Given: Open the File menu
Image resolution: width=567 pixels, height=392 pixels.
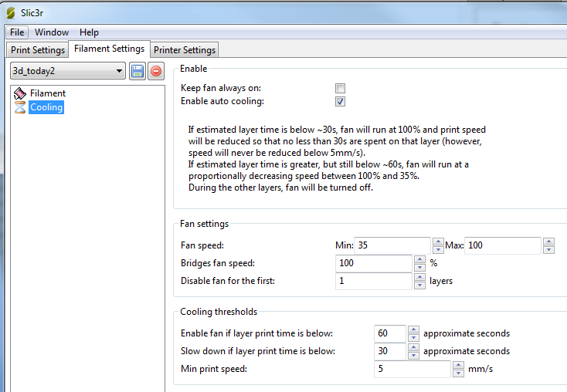Looking at the screenshot, I should click(x=17, y=32).
